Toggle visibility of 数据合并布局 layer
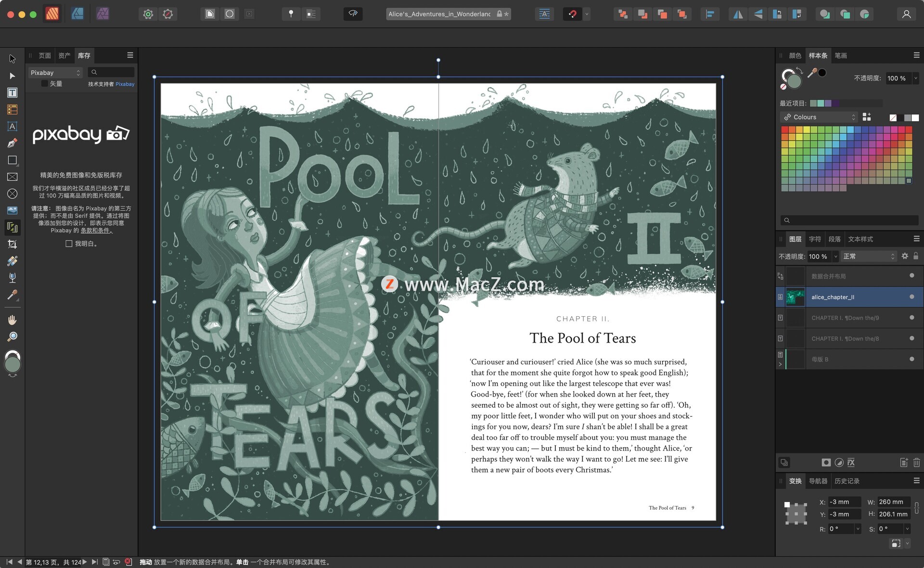The height and width of the screenshot is (568, 924). (911, 276)
